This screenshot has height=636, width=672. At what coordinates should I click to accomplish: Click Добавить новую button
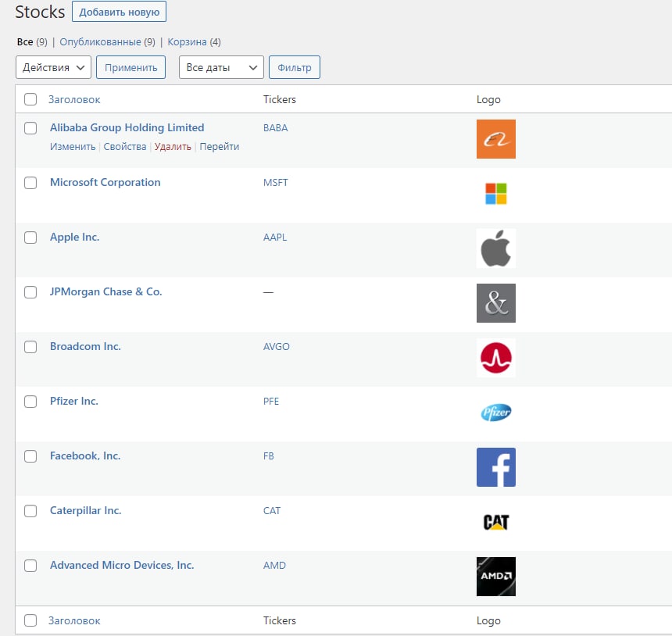[119, 12]
